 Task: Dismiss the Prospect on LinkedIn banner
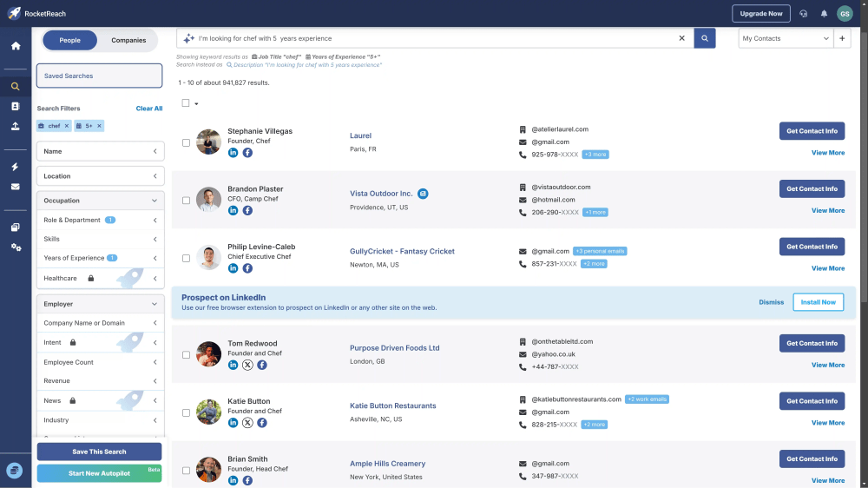tap(771, 302)
